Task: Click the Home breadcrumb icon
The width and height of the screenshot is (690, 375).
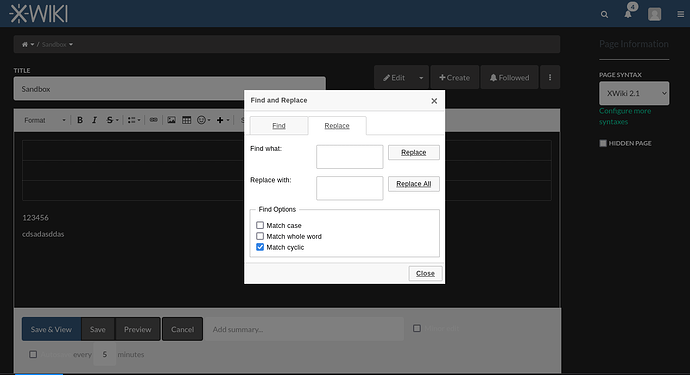Action: (x=25, y=44)
